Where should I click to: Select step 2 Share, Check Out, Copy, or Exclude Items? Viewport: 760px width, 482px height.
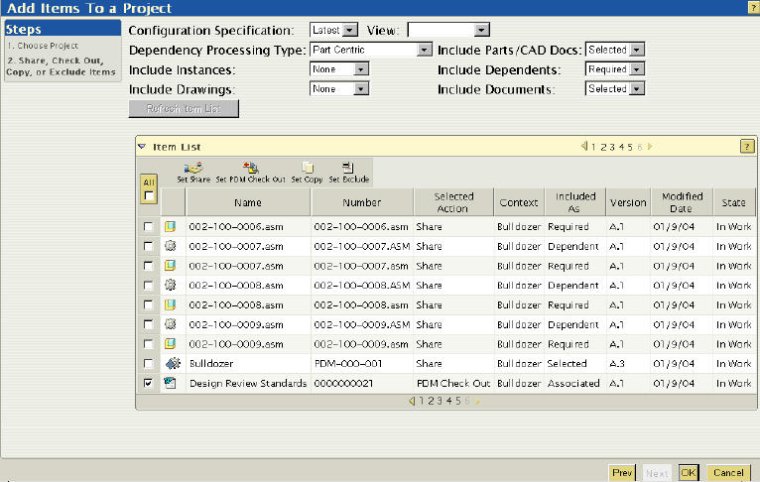[x=61, y=66]
